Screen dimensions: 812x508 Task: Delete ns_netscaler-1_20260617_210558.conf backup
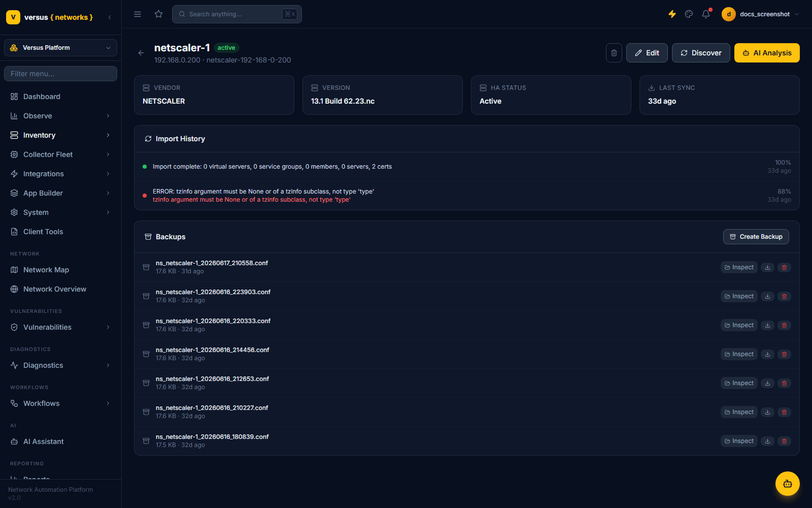[785, 267]
